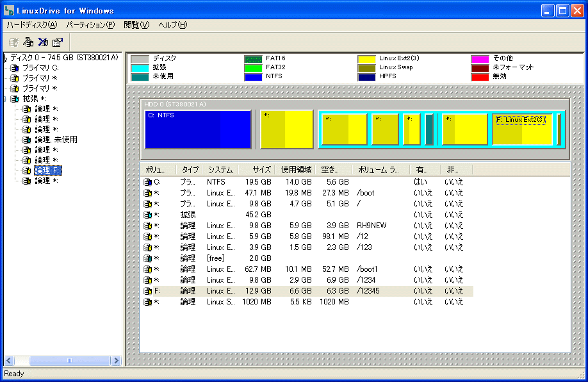588x382 pixels.
Task: Click the volume icon of the F: row
Action: click(x=148, y=291)
